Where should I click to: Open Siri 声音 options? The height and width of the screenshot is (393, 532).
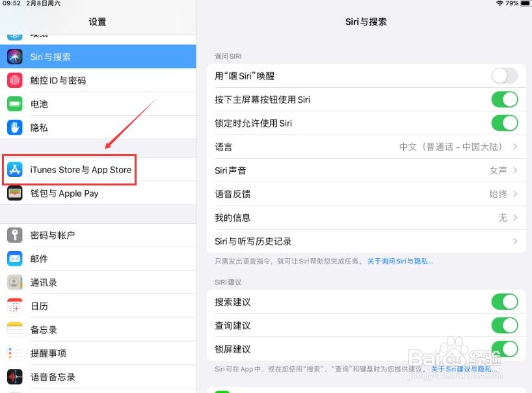(364, 170)
